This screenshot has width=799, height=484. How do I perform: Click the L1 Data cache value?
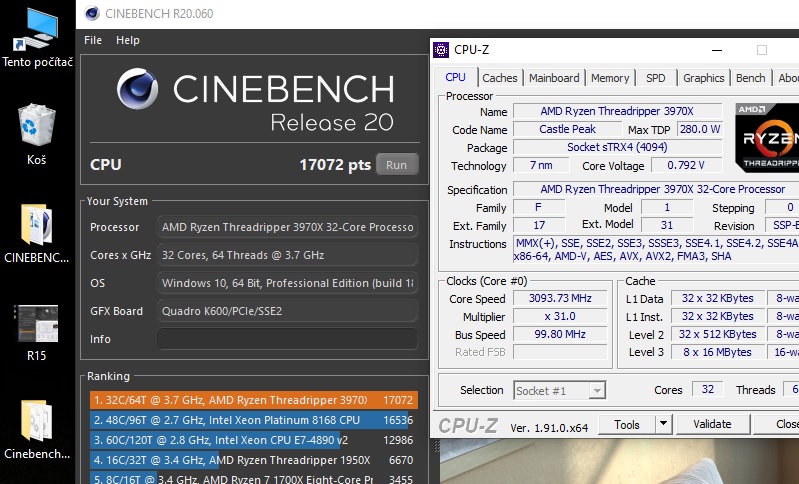717,298
